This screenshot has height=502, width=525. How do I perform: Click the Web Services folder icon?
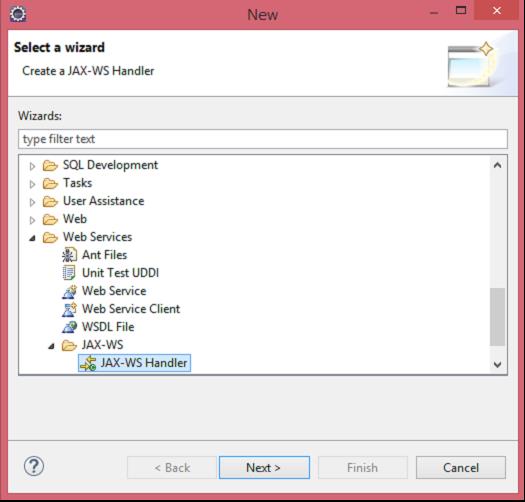pyautogui.click(x=50, y=237)
